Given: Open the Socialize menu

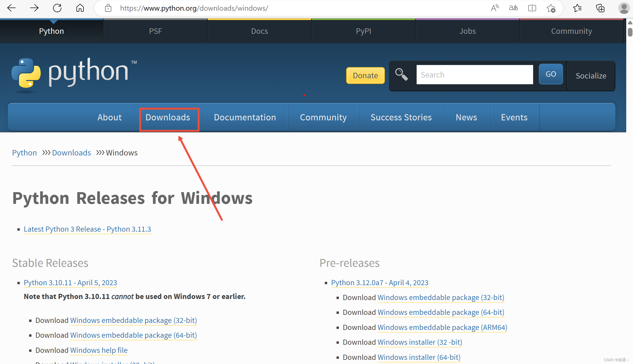Looking at the screenshot, I should (591, 76).
